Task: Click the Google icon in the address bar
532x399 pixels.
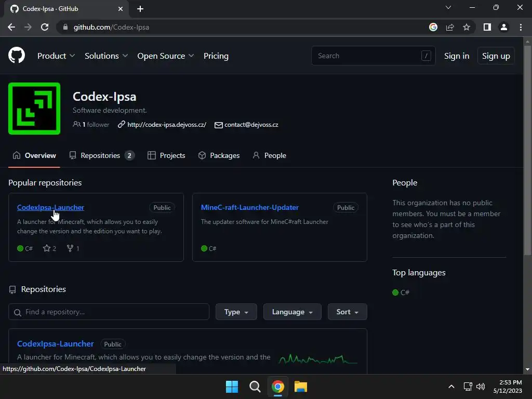Action: pyautogui.click(x=433, y=27)
